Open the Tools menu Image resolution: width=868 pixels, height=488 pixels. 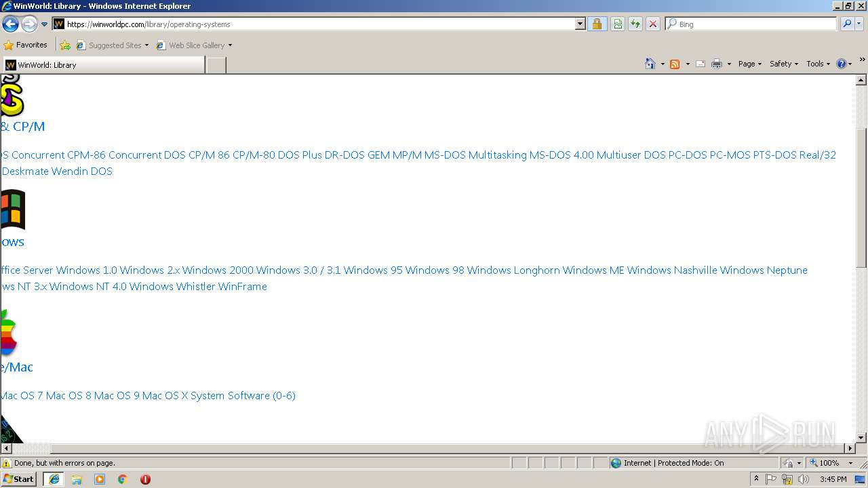(x=818, y=64)
